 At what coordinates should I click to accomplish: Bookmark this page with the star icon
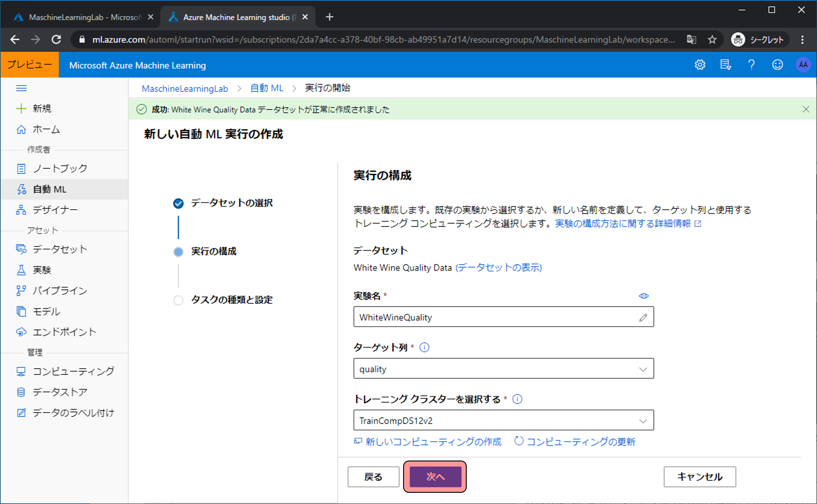(712, 40)
